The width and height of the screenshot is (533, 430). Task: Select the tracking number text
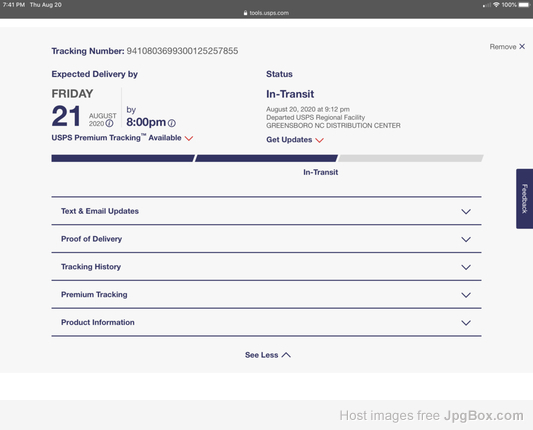point(182,51)
